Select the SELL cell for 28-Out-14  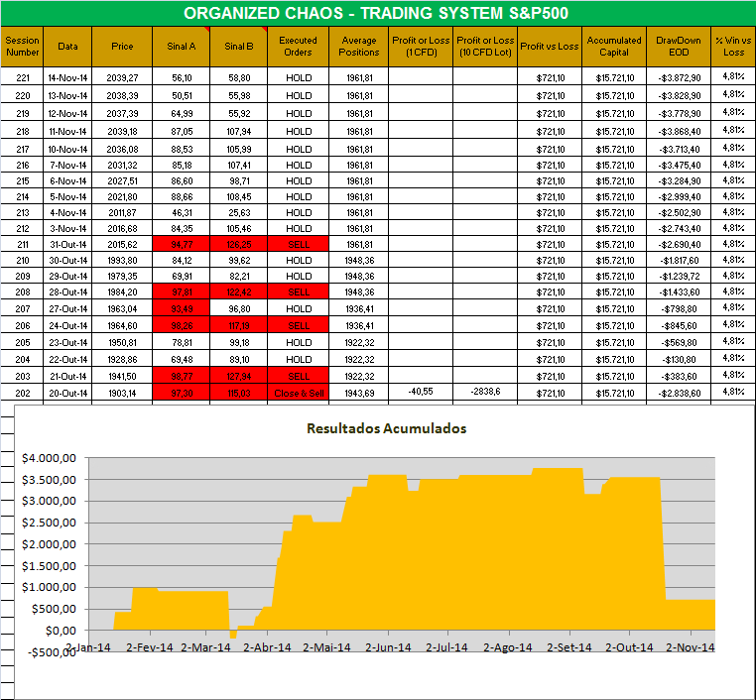298,292
